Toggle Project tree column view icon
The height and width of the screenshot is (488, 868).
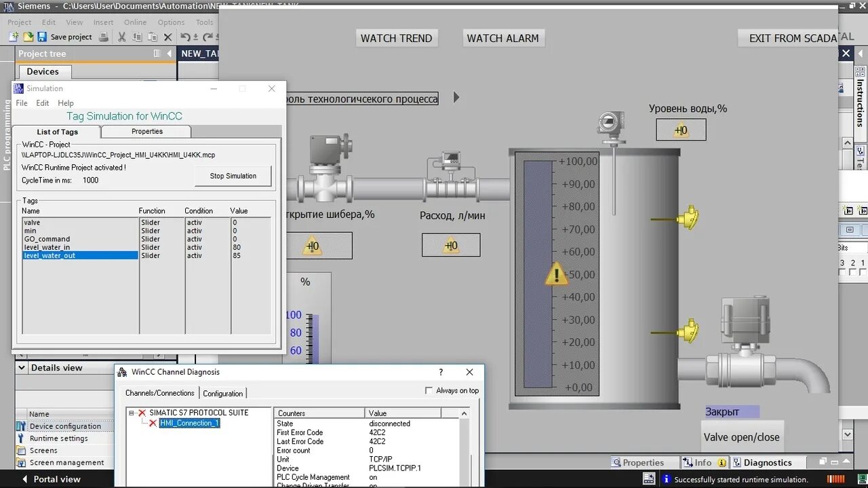(157, 54)
